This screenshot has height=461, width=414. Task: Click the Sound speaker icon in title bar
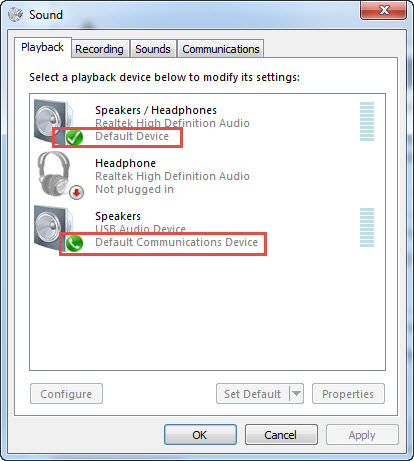click(x=15, y=14)
